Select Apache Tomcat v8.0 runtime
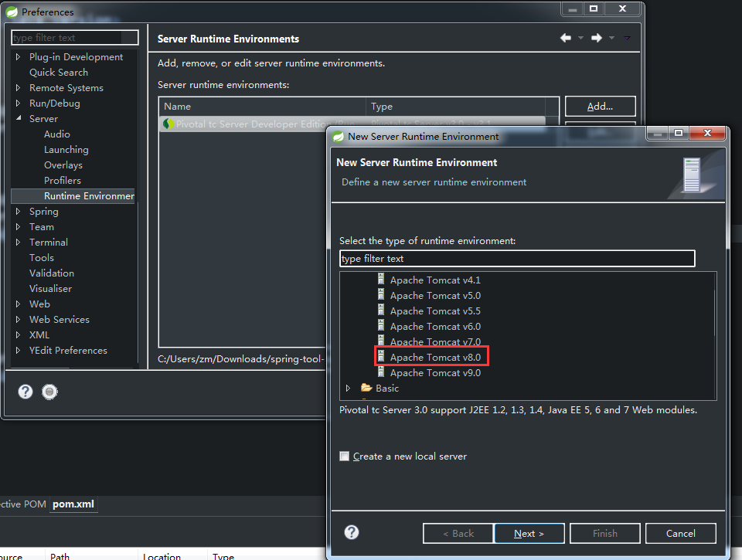Screen dimensions: 742x560 click(x=435, y=357)
